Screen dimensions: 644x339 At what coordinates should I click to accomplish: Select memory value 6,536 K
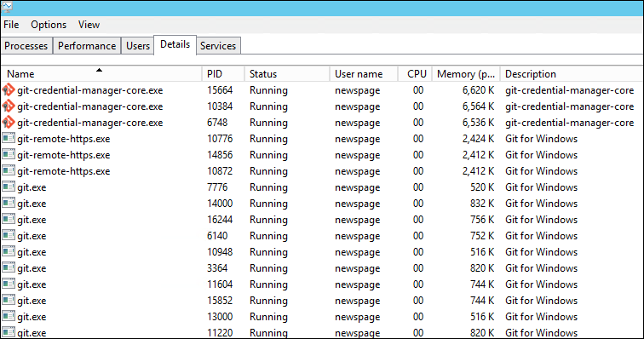point(478,123)
